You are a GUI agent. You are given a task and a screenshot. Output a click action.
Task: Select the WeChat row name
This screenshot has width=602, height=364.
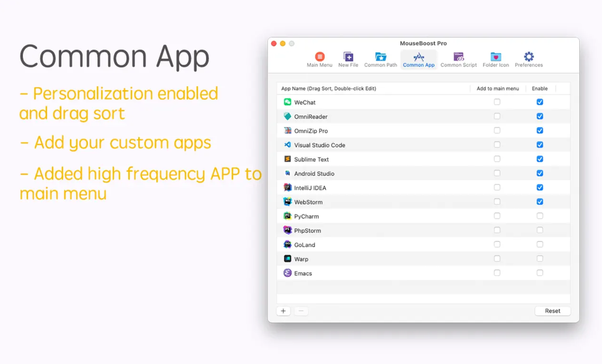tap(305, 102)
